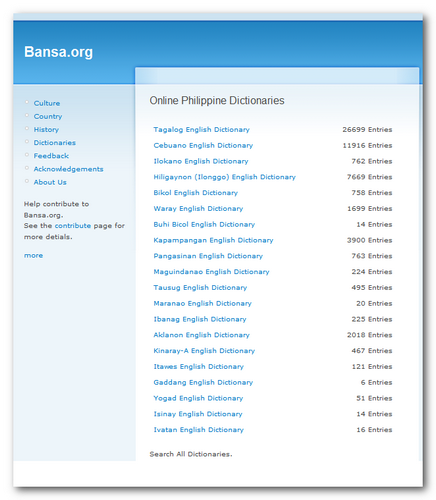Open Hiligaynon (Ilonggo) English Dictionary
The width and height of the screenshot is (436, 500).
(x=224, y=177)
